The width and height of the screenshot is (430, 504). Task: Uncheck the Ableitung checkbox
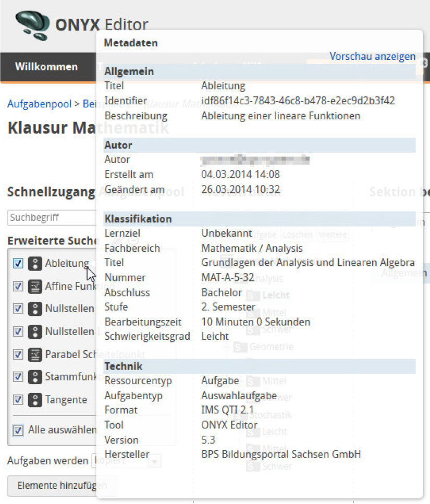(x=17, y=264)
